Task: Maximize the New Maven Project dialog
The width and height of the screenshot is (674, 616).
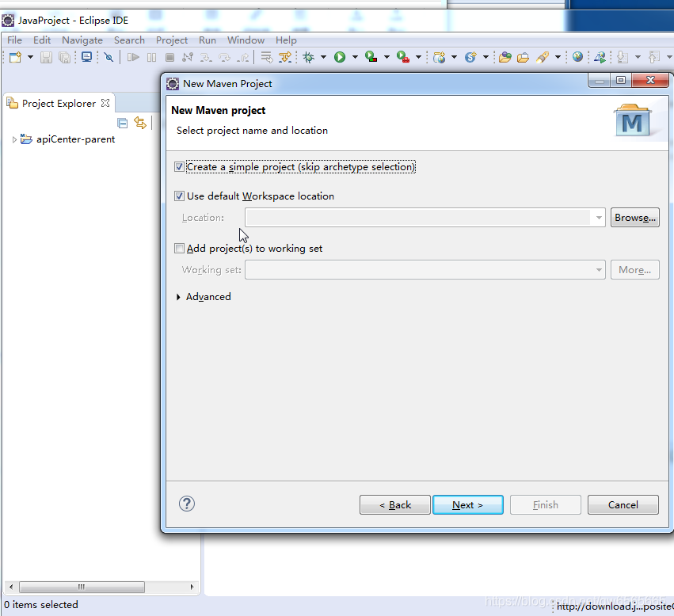Action: (621, 80)
